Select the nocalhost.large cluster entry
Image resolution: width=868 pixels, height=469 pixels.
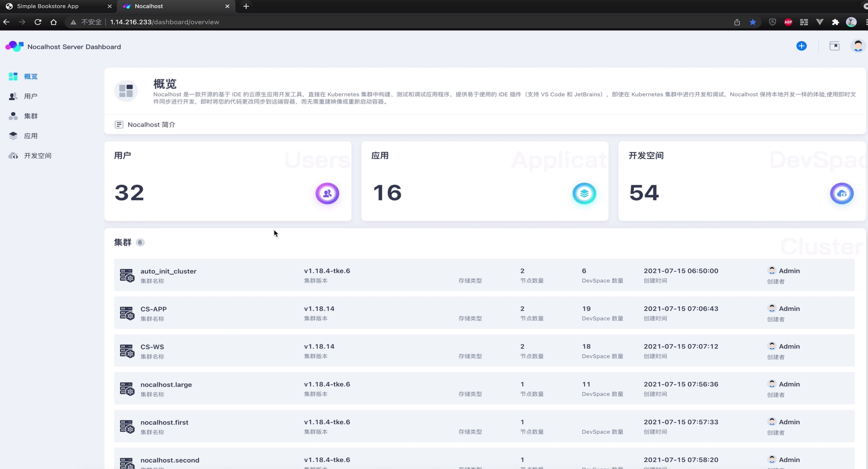(166, 385)
